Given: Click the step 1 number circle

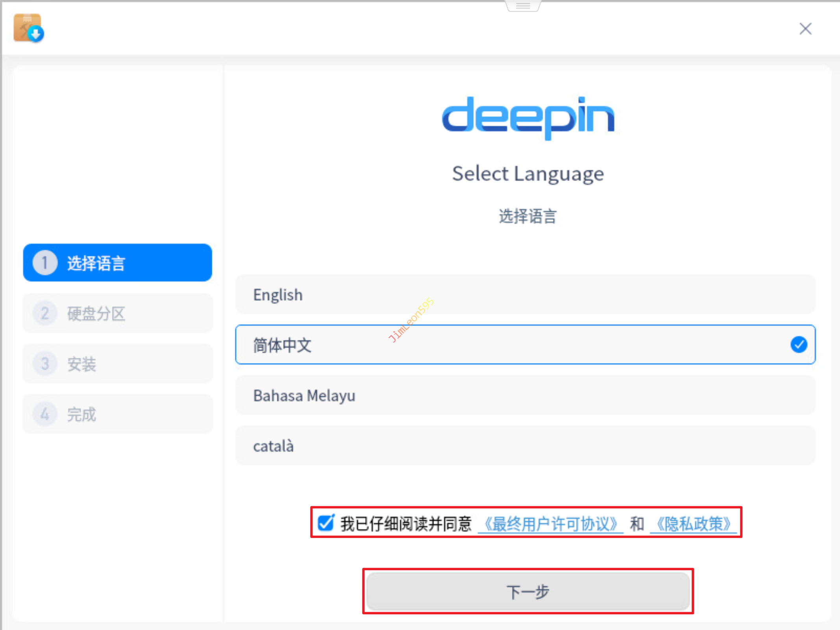Looking at the screenshot, I should (x=45, y=263).
